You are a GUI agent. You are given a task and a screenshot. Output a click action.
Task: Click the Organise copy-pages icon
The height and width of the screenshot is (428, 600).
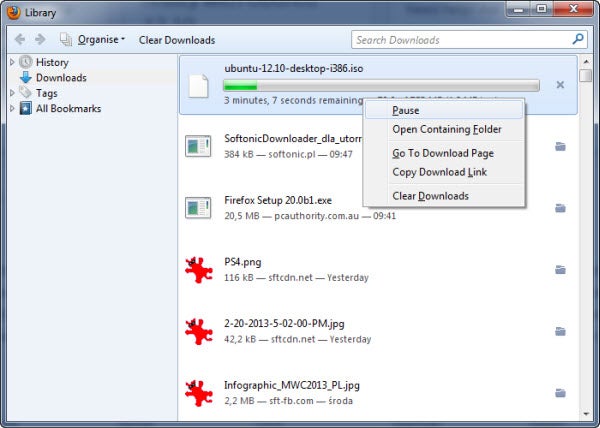point(66,39)
